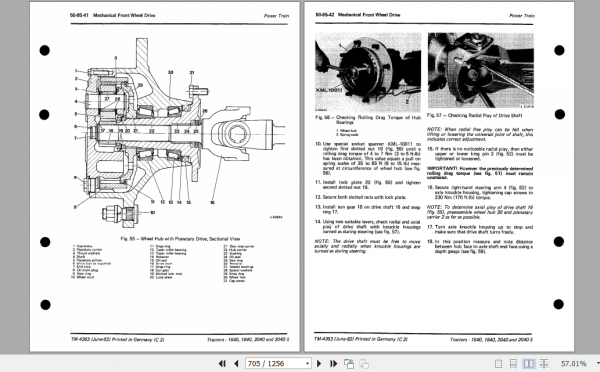Switch to continuous page view
This screenshot has width=600, height=372.
[x=513, y=364]
